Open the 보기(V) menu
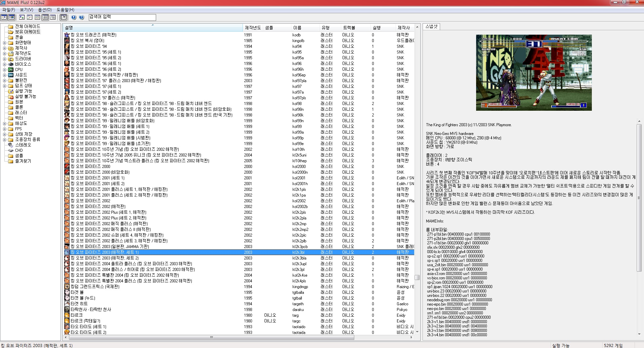The width and height of the screenshot is (644, 348). point(26,10)
